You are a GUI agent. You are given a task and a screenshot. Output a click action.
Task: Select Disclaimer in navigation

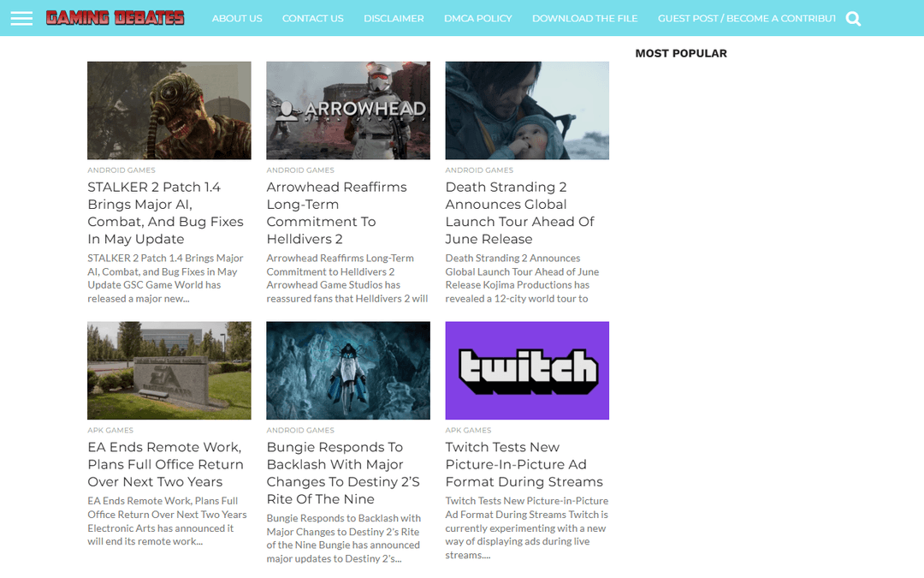(x=394, y=18)
